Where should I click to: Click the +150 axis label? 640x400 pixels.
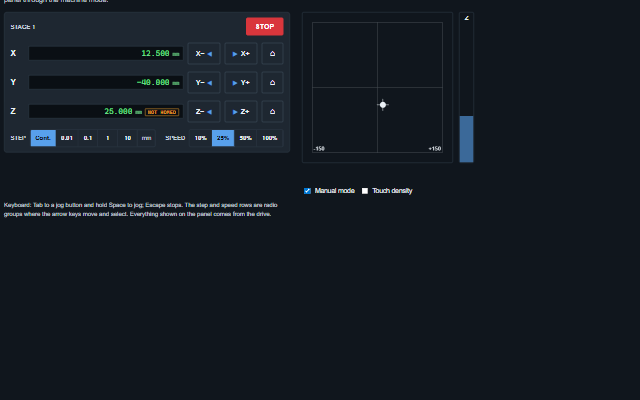pyautogui.click(x=435, y=149)
